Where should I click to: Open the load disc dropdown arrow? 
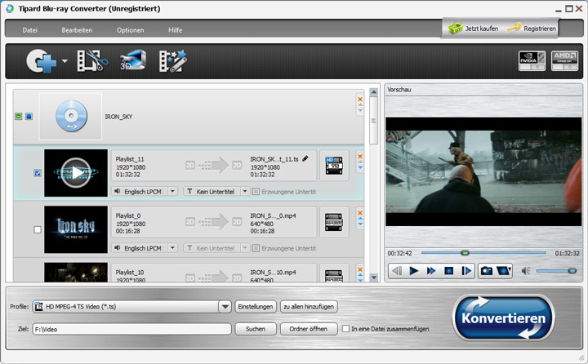click(x=65, y=60)
